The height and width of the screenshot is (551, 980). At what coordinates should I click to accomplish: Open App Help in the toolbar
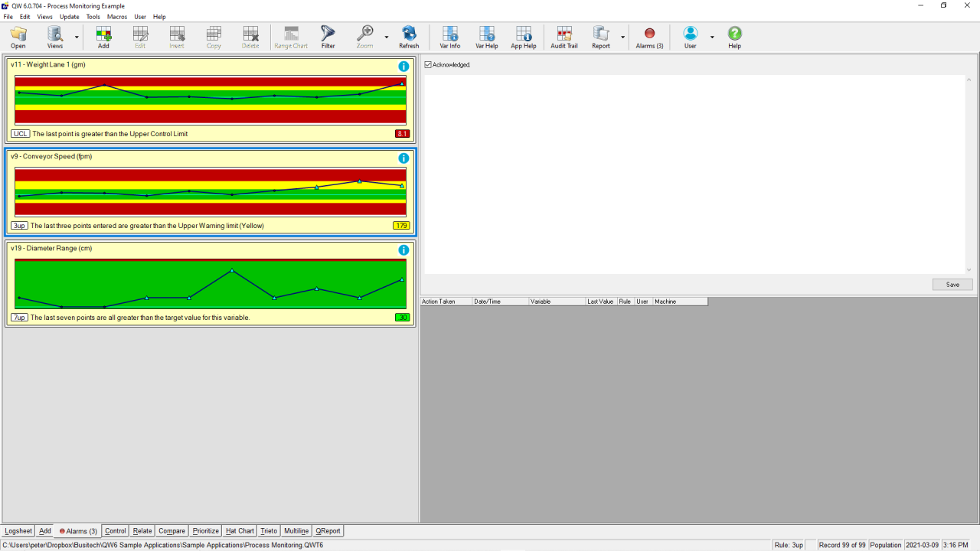pyautogui.click(x=524, y=37)
